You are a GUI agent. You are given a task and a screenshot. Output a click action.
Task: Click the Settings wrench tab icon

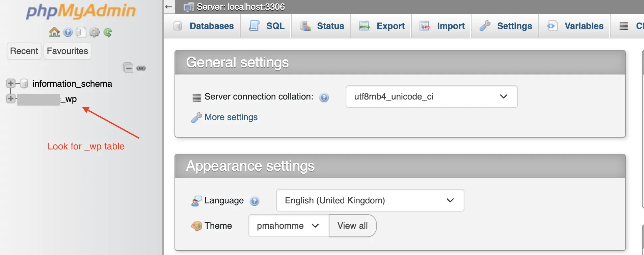tap(485, 26)
